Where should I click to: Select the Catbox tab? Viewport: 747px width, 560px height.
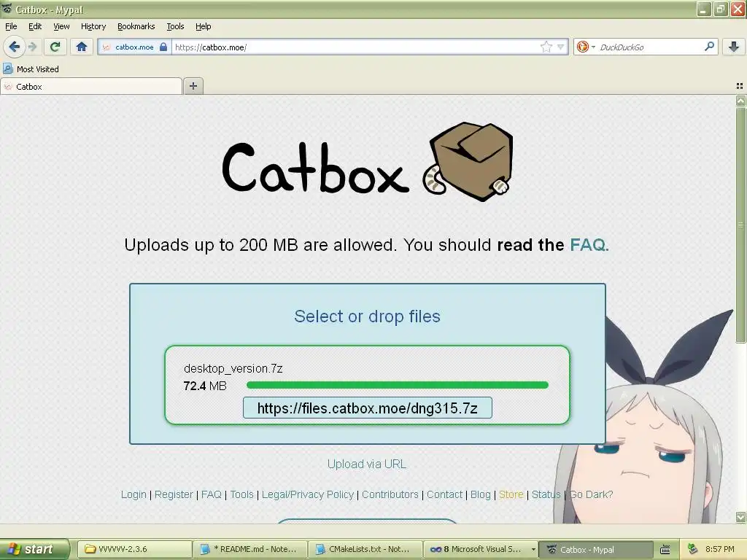(91, 87)
